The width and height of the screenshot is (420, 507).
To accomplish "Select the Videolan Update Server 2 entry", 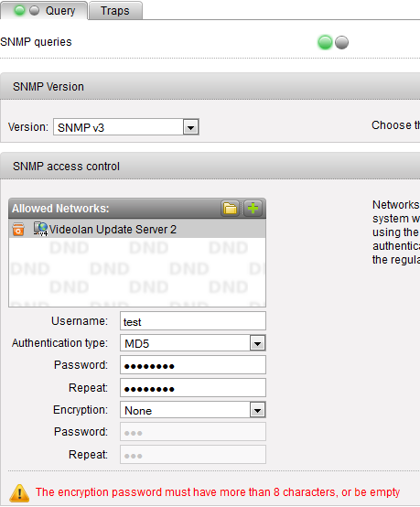I will pos(137,229).
